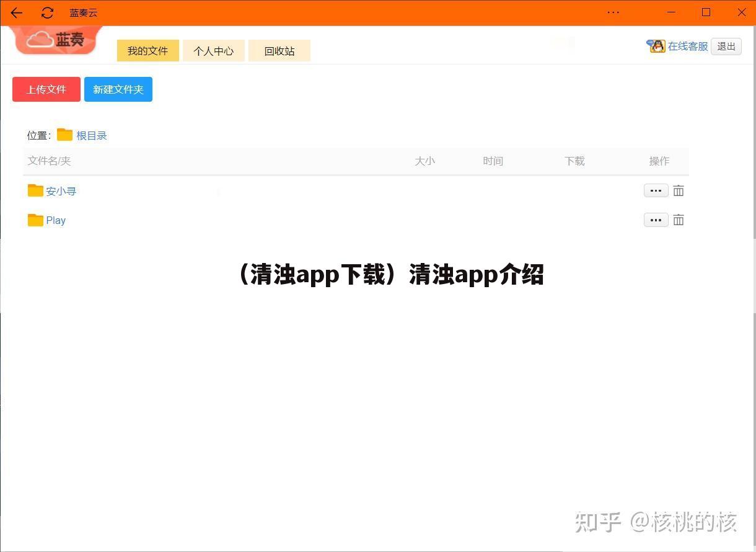The height and width of the screenshot is (552, 756).
Task: Click 文件名/夹 column header
Action: 50,161
